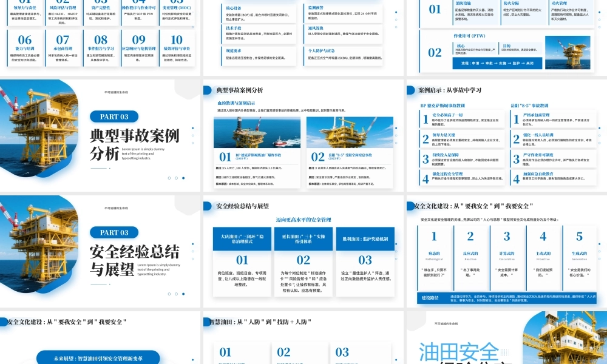Screen dimensions: 607x364
Task: Select the 油田安全 cover slide thumbnail
Action: tap(507, 338)
